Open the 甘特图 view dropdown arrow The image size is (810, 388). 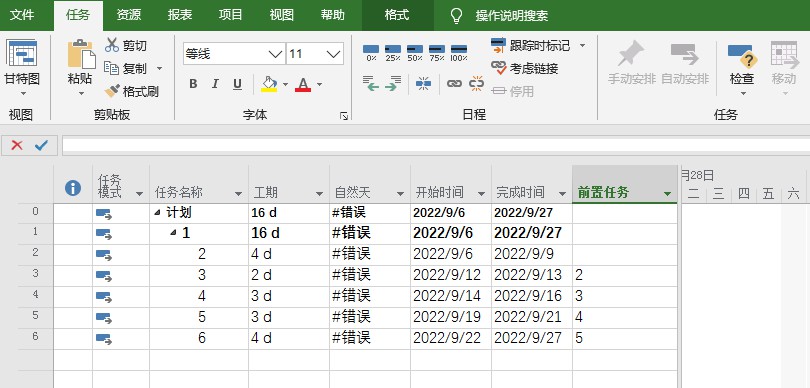tap(23, 94)
